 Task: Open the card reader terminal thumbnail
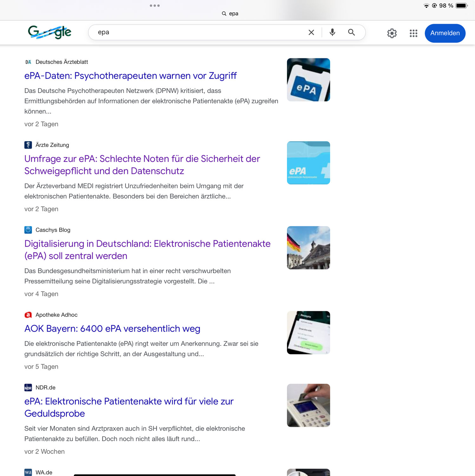pyautogui.click(x=309, y=405)
